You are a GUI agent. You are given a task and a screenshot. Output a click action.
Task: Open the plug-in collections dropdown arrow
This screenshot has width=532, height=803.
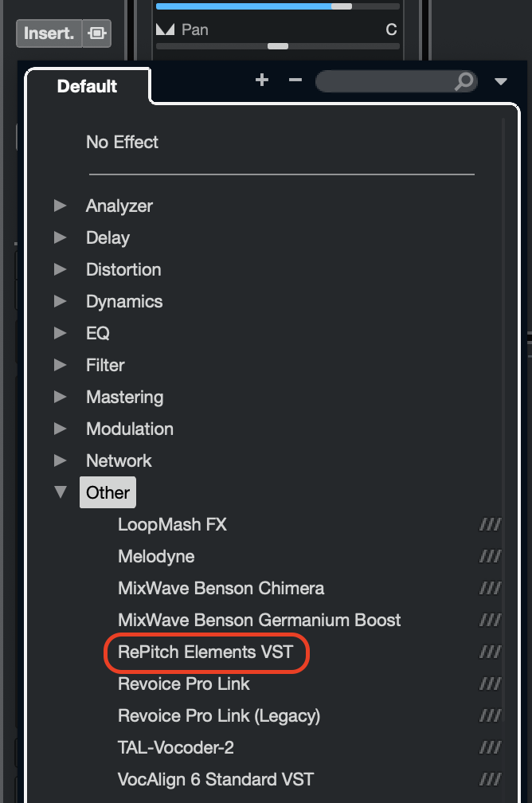pyautogui.click(x=501, y=81)
